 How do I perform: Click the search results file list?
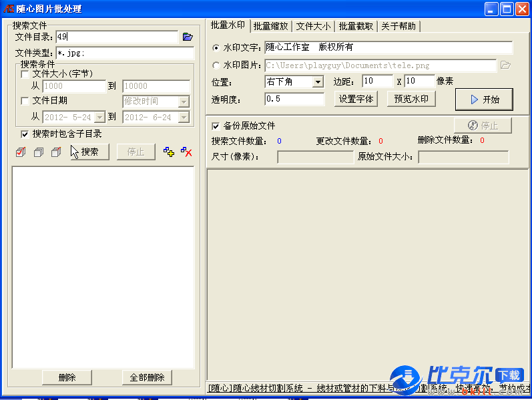click(103, 267)
